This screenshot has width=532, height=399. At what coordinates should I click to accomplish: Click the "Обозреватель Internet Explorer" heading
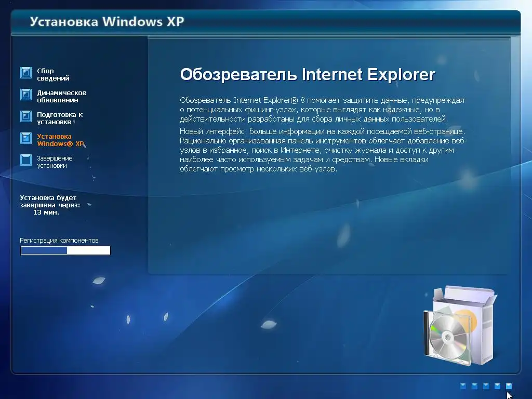tap(308, 75)
